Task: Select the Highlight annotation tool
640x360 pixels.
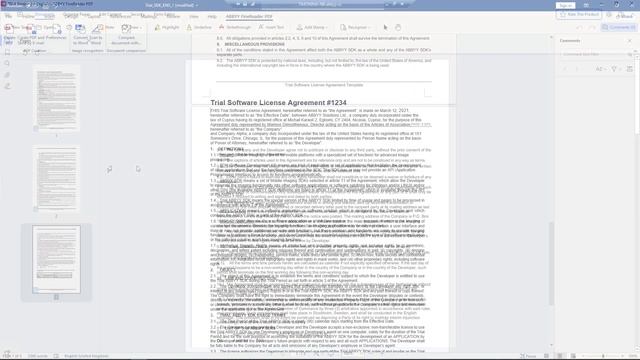Action: point(167,27)
